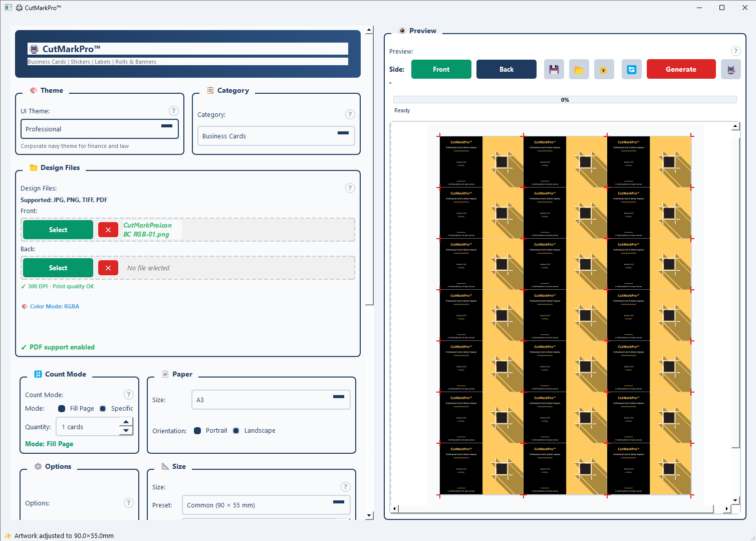756x541 pixels.
Task: Click the floppy disk save icon
Action: coord(554,69)
